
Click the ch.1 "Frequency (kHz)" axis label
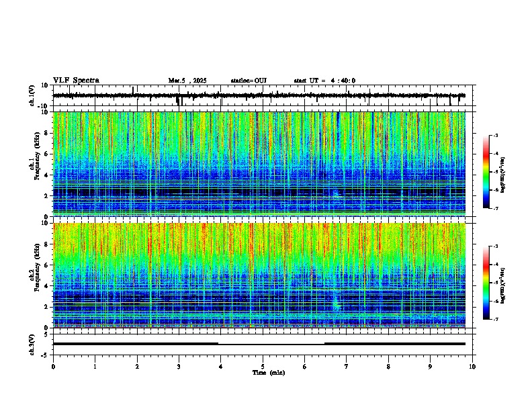click(37, 155)
